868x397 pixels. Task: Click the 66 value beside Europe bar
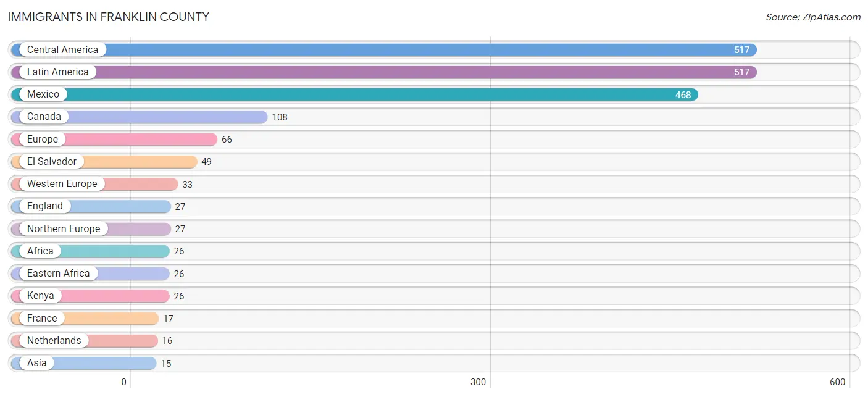(227, 140)
